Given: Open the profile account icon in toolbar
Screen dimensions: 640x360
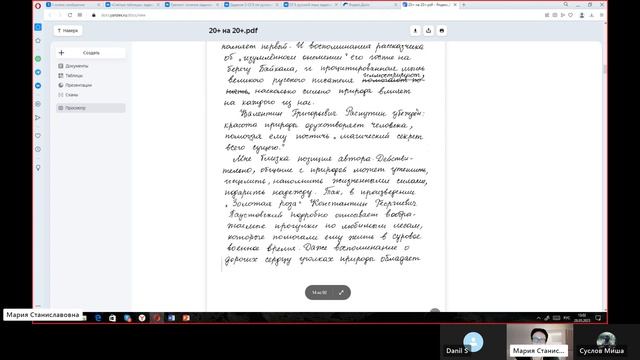Looking at the screenshot, I should tap(582, 15).
